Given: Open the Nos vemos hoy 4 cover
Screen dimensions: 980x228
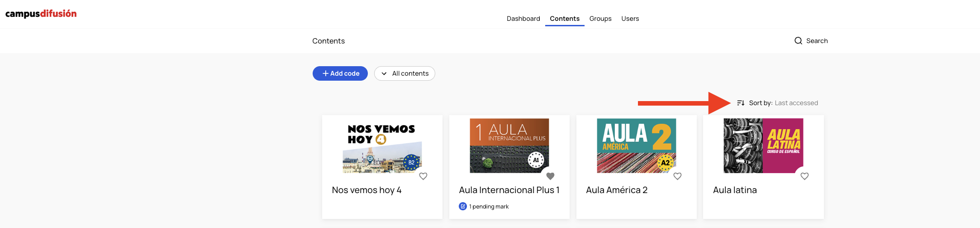Looking at the screenshot, I should [x=382, y=146].
